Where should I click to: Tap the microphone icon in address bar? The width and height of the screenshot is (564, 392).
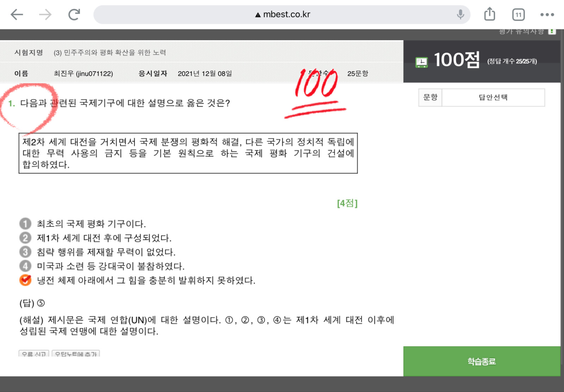click(460, 14)
